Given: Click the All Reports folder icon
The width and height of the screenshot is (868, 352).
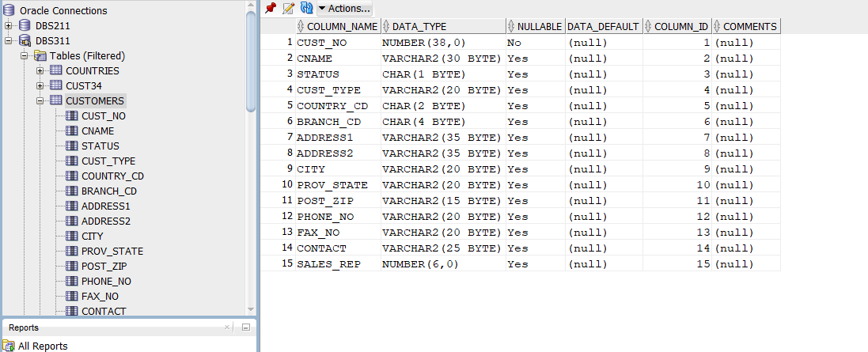Looking at the screenshot, I should [8, 346].
